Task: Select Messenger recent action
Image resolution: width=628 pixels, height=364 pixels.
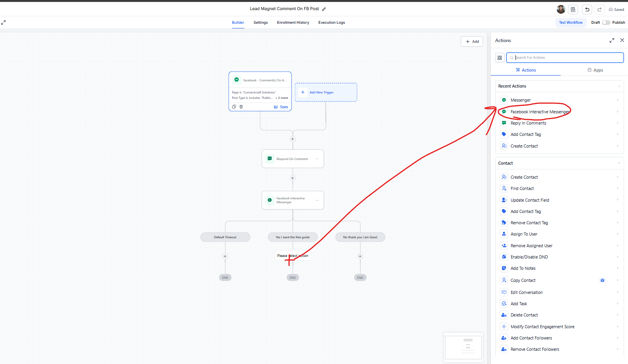Action: point(559,100)
